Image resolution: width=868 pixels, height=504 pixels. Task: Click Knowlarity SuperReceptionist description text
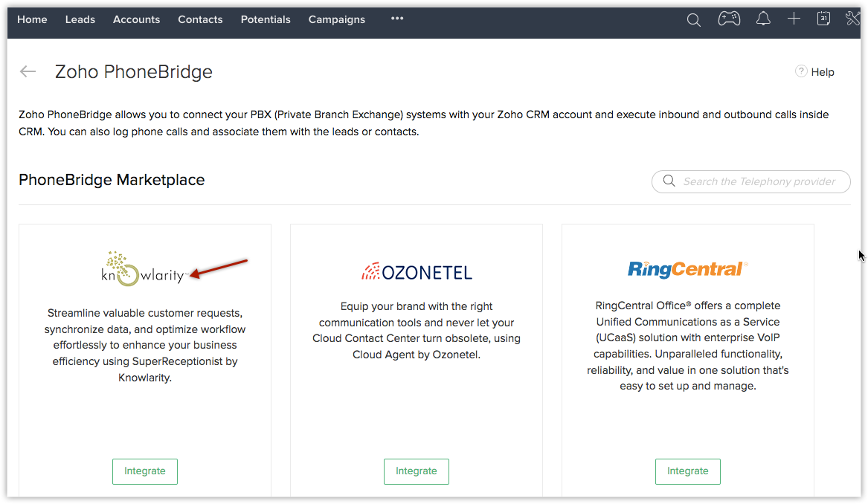coord(145,345)
